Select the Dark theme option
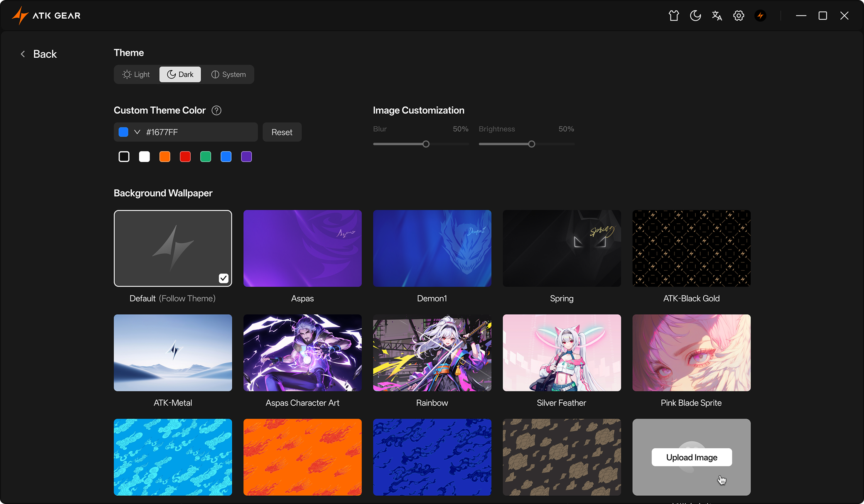This screenshot has width=864, height=504. [180, 74]
